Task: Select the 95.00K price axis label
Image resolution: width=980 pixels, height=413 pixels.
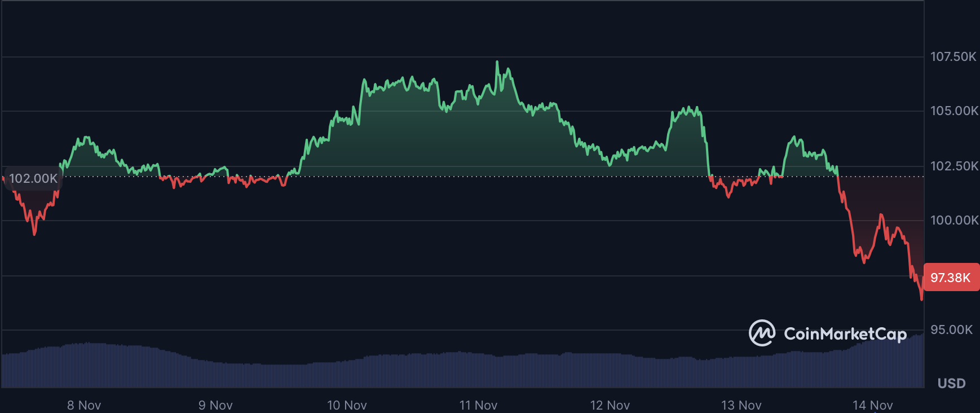Action: coord(951,329)
